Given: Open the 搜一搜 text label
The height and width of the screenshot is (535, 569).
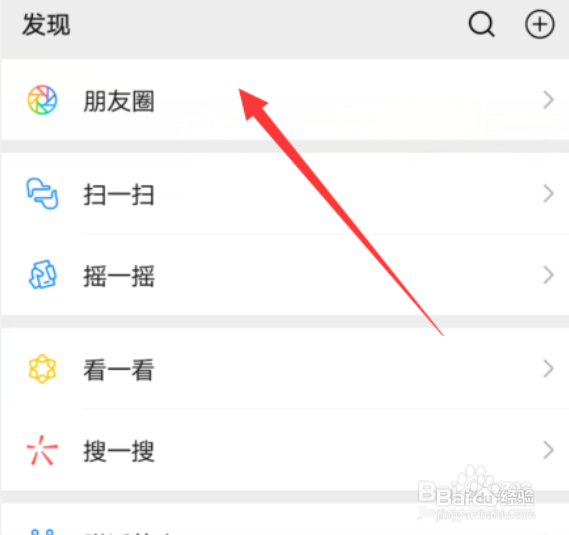Looking at the screenshot, I should (x=119, y=451).
